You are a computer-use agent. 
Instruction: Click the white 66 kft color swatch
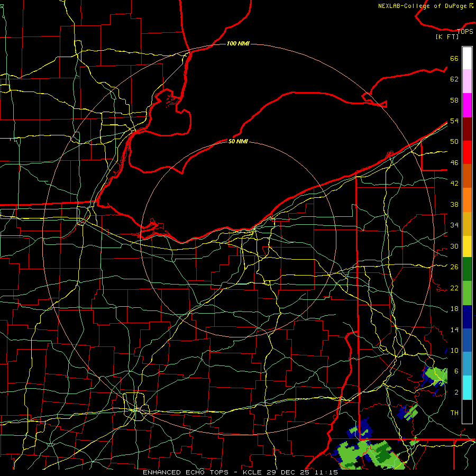point(467,58)
